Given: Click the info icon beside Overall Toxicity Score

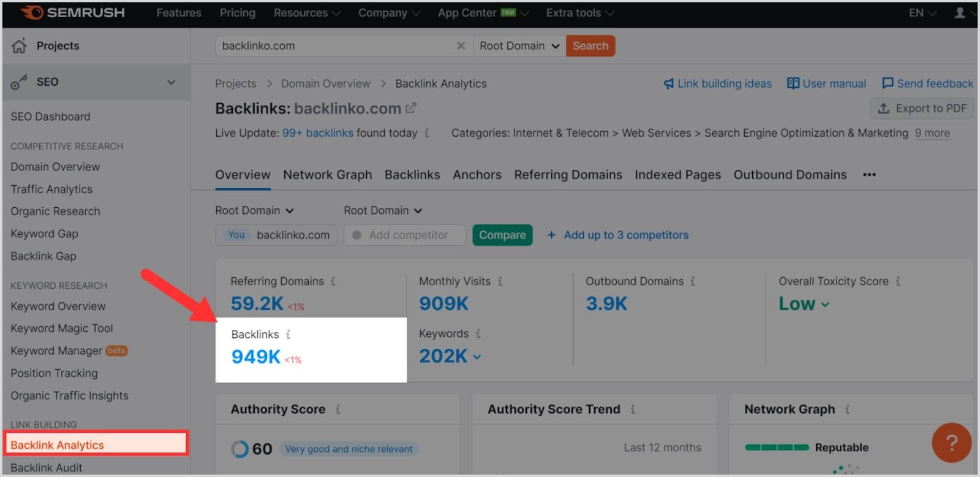Looking at the screenshot, I should (x=898, y=281).
